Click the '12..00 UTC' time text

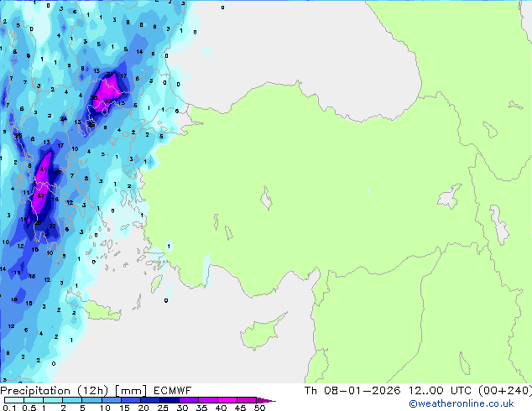click(440, 391)
